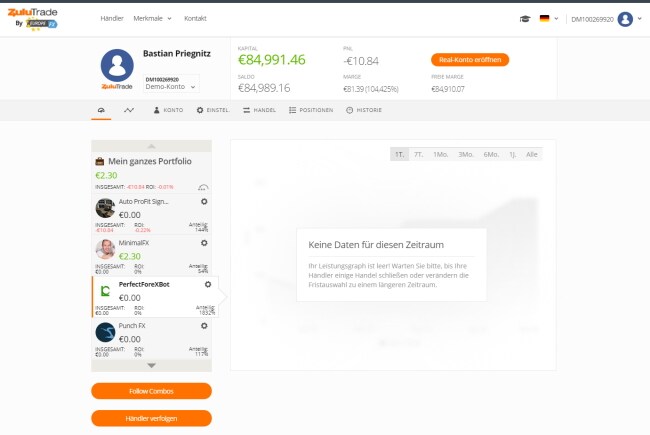Click the gauge icon in the portfolio summary row
This screenshot has width=650, height=435.
tap(203, 187)
